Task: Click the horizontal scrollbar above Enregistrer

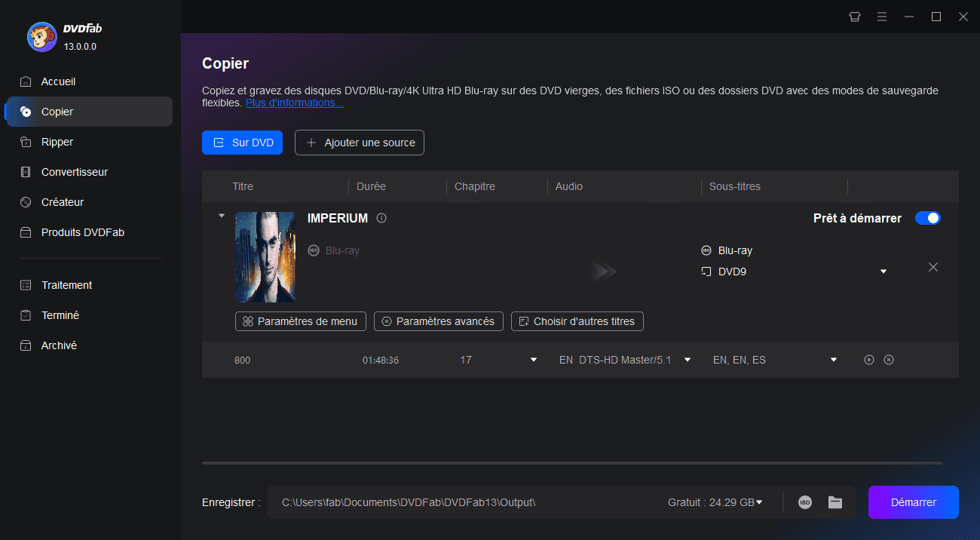Action: tap(572, 462)
